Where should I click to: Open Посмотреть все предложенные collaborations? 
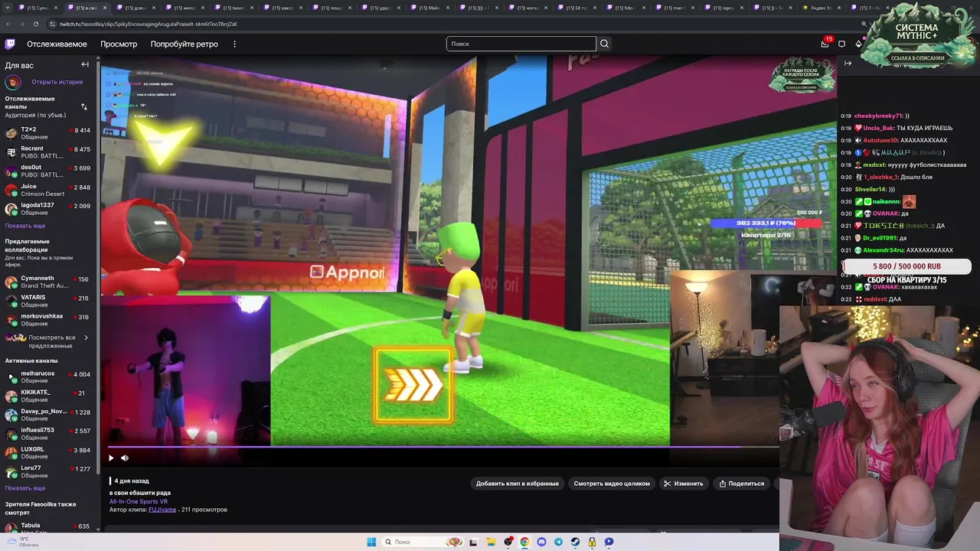coord(48,341)
